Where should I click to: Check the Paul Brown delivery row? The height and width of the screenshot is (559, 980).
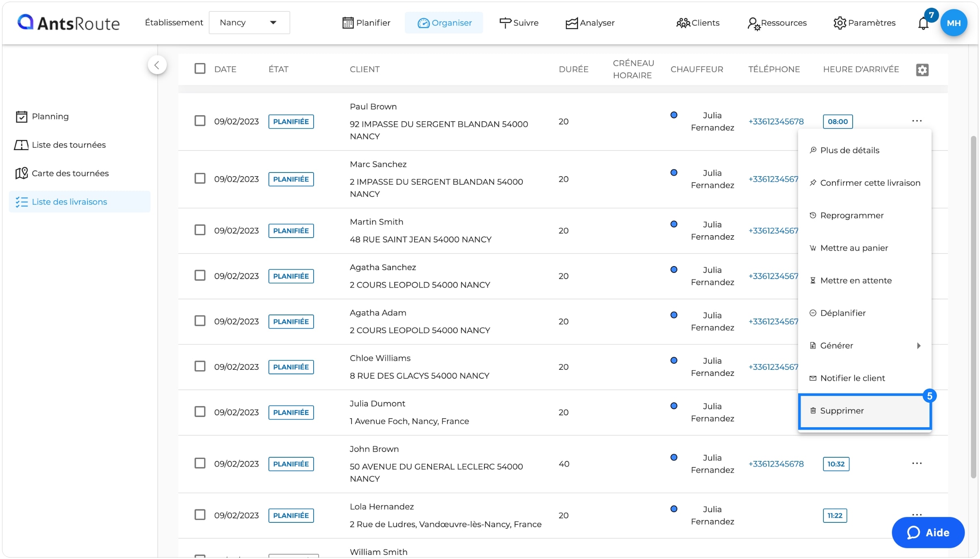click(200, 121)
